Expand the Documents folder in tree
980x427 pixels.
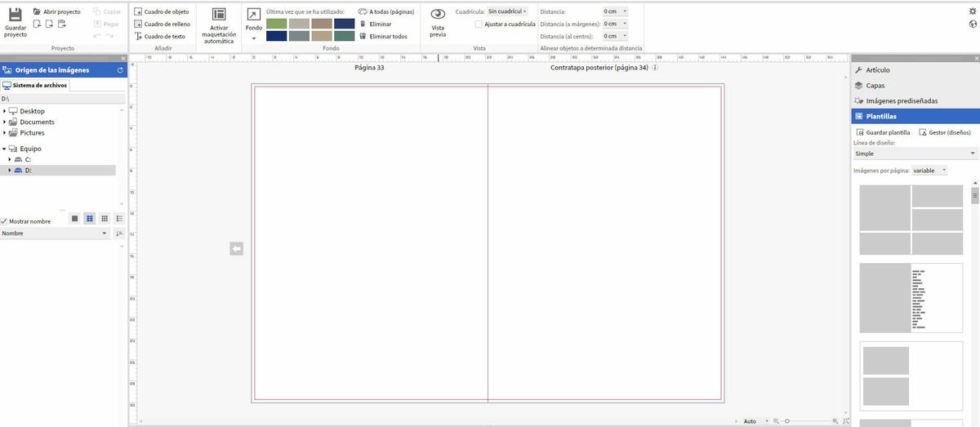pyautogui.click(x=5, y=122)
